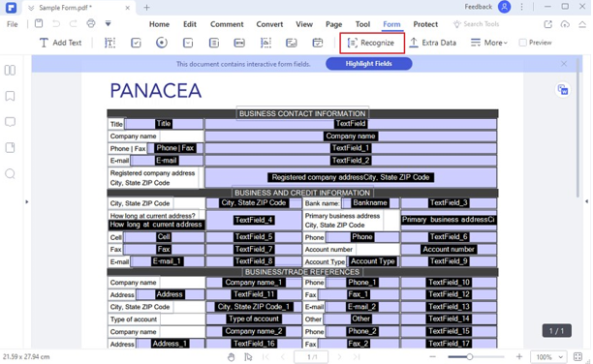593x364 pixels.
Task: Click the share icon in the top right
Action: (548, 24)
